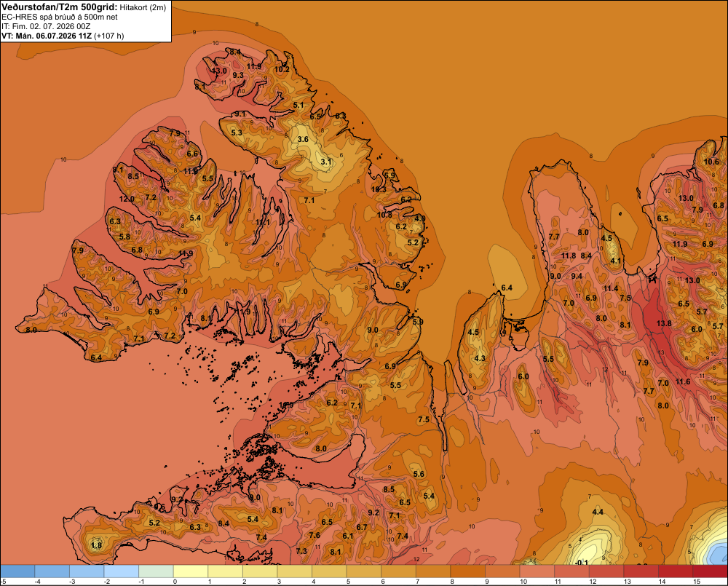728x586 pixels.
Task: Pick the light blue legend swatch between -2 and -1
Action: (121, 571)
